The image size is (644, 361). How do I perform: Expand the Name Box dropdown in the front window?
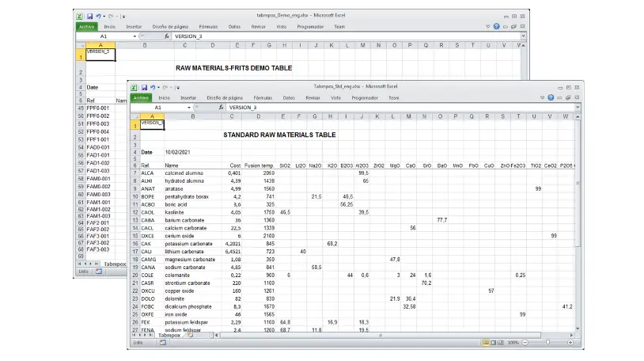click(188, 107)
